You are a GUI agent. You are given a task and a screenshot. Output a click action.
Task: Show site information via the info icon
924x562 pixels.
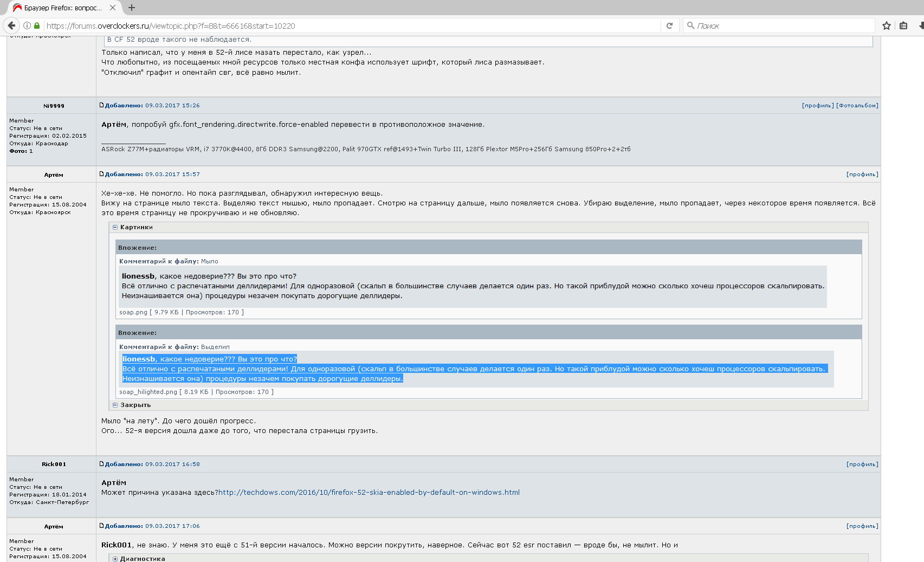pyautogui.click(x=27, y=25)
